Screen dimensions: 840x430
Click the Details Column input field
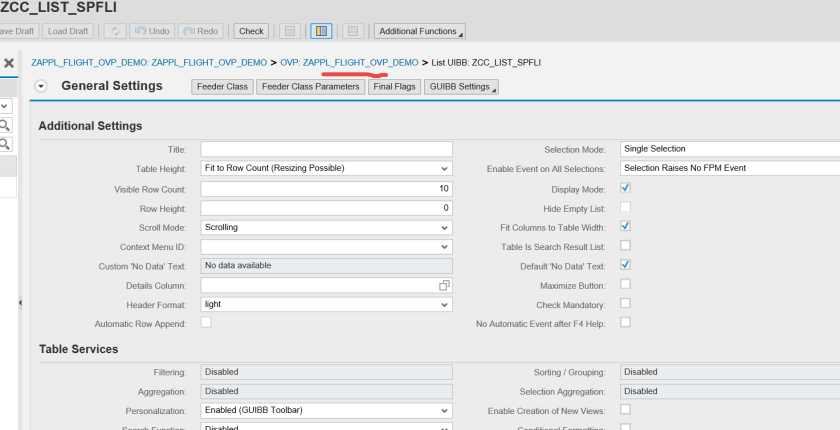pyautogui.click(x=319, y=285)
